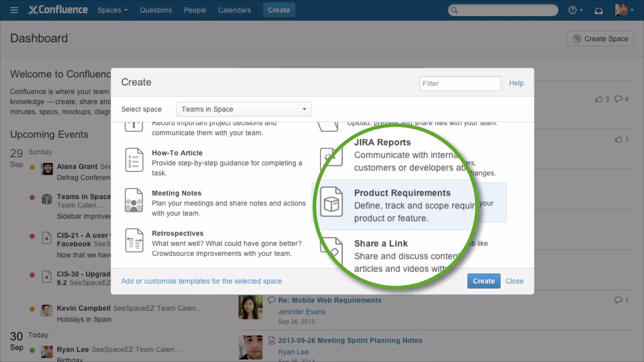Open the notifications tray icon

click(x=598, y=11)
